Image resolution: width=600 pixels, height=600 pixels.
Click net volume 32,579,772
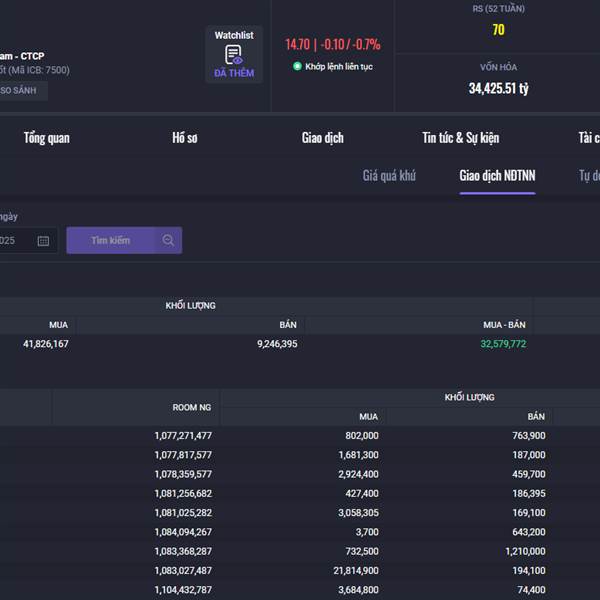click(503, 344)
